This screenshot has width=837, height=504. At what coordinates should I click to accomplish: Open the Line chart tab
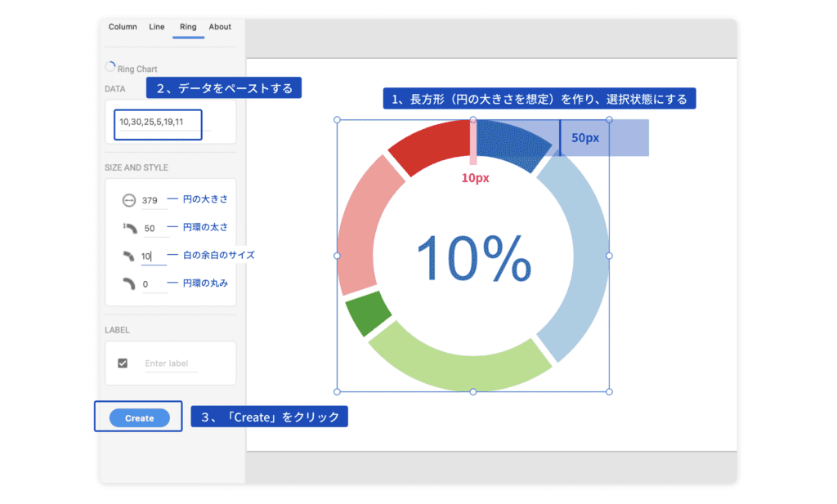[x=156, y=27]
